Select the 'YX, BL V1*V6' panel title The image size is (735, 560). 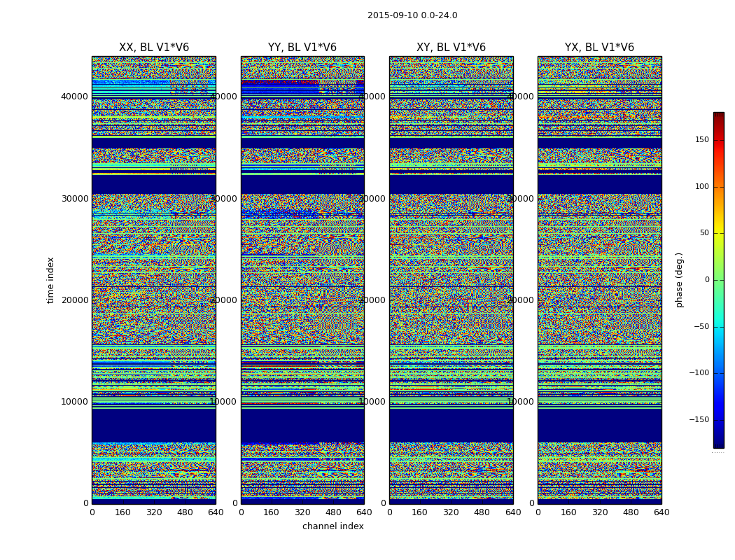599,48
